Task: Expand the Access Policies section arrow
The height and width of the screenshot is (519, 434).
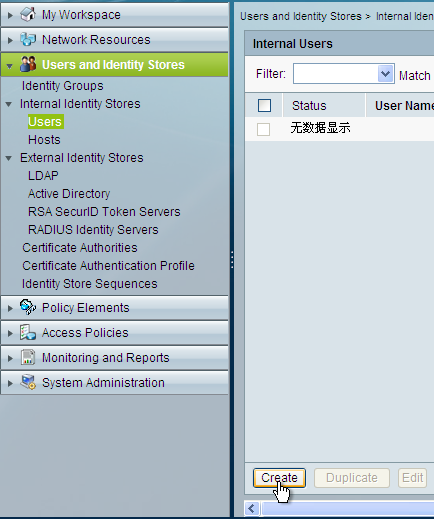Action: click(x=10, y=333)
